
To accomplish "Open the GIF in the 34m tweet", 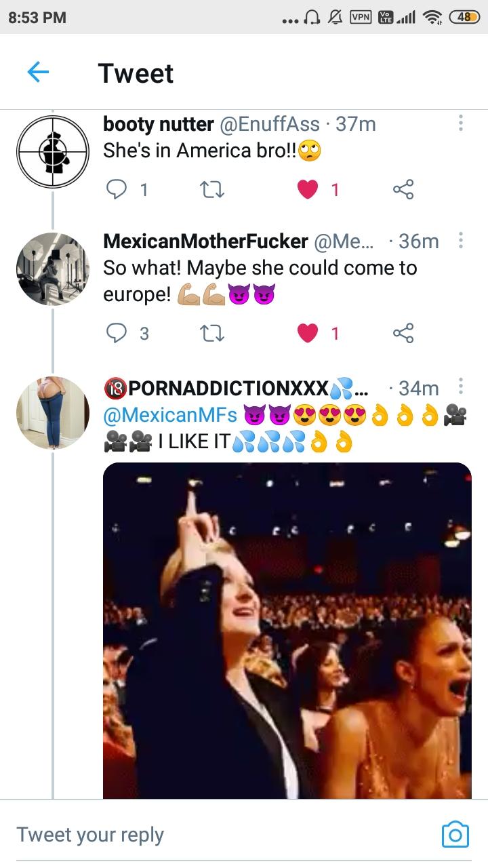I will pyautogui.click(x=287, y=631).
